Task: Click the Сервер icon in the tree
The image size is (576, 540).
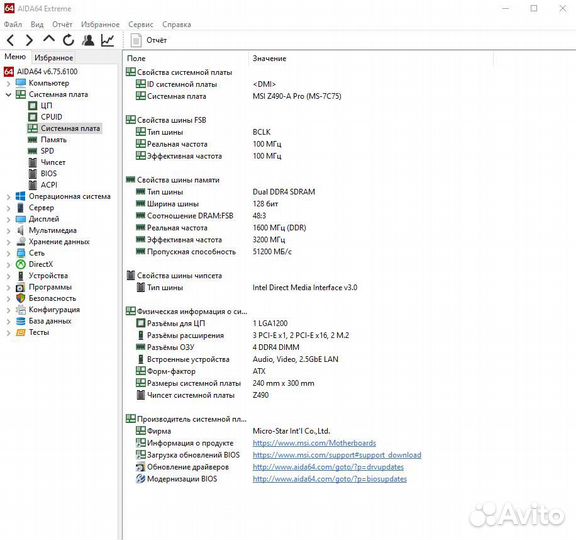Action: 21,208
